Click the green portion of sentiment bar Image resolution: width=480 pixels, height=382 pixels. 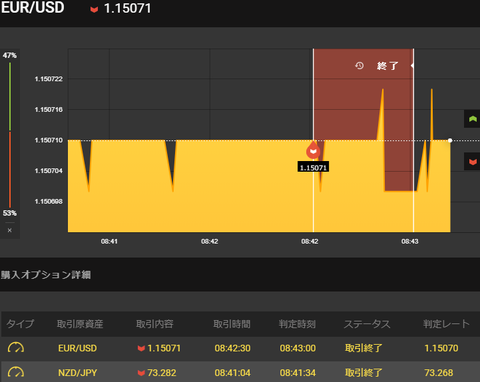(x=10, y=96)
